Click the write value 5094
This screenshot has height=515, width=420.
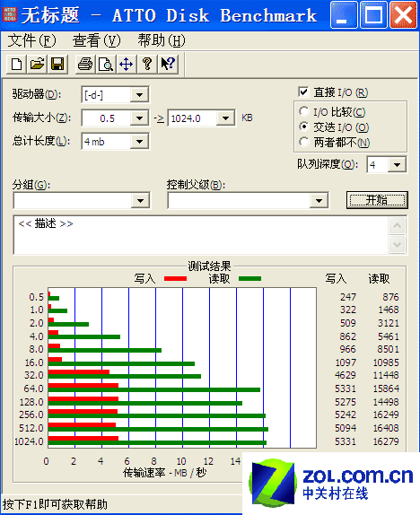346,428
